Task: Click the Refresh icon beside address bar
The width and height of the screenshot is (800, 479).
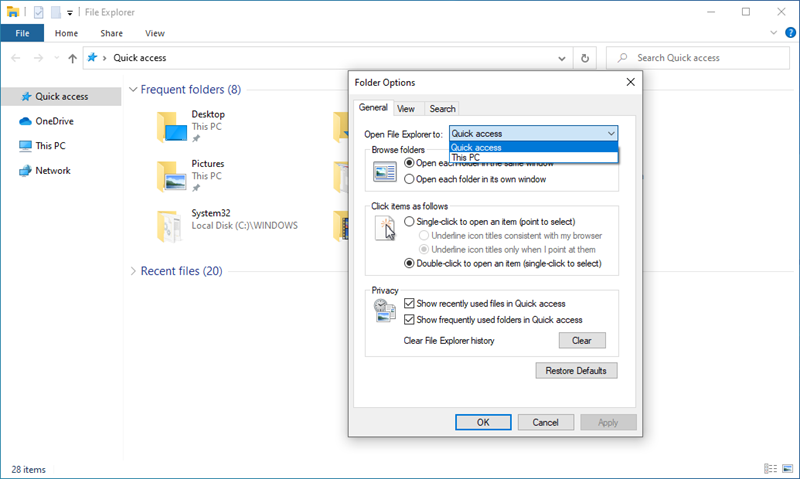Action: (585, 58)
